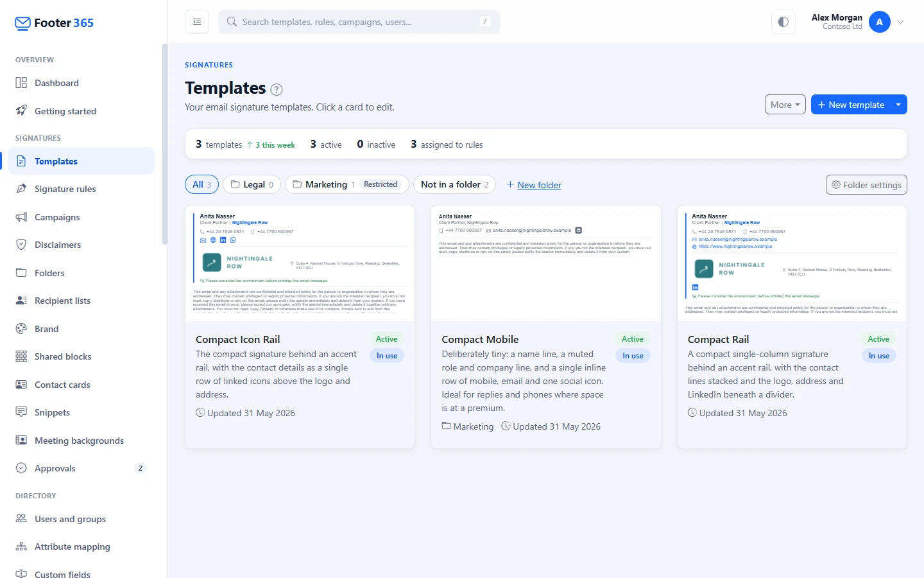Focus the search templates field
The width and height of the screenshot is (924, 578).
pyautogui.click(x=359, y=22)
